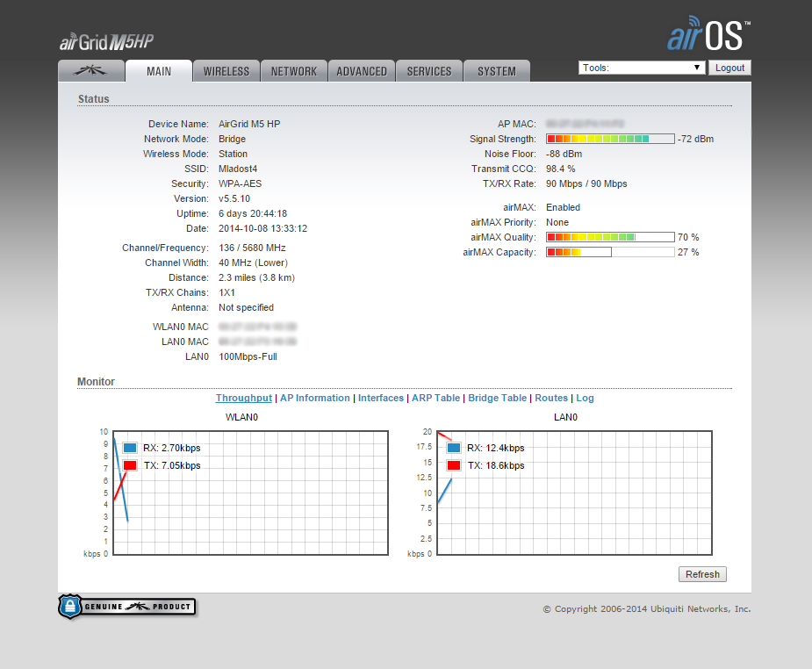
Task: Open the Ubiquiti logo tab
Action: point(90,71)
